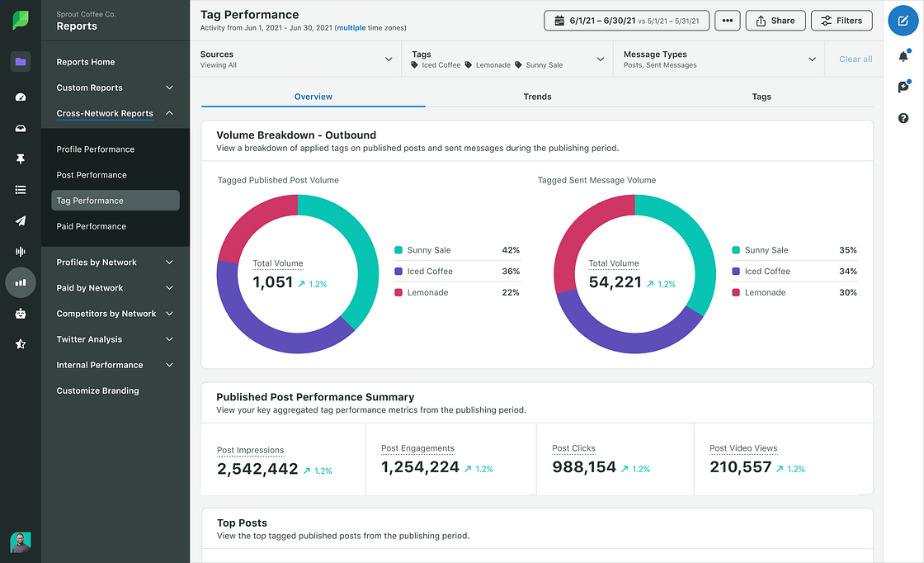
Task: Click the 1,051 total post volume value
Action: point(273,282)
